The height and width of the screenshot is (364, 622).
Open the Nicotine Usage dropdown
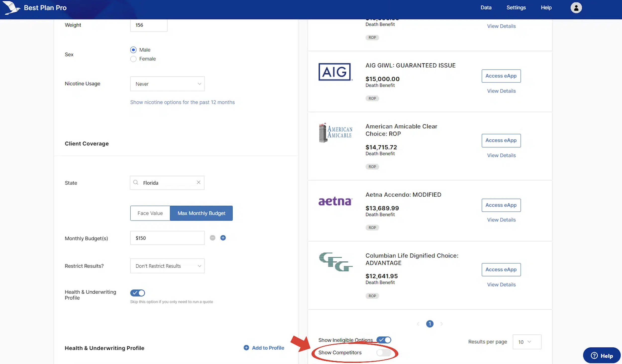[x=167, y=84]
